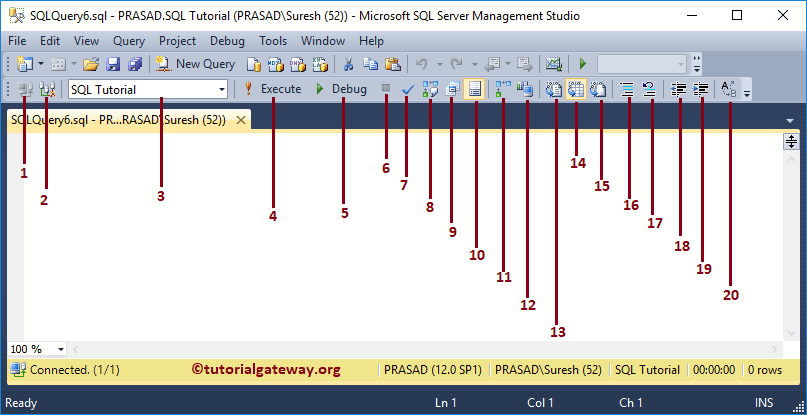
Task: Open the Query Options icon
Action: (x=452, y=90)
